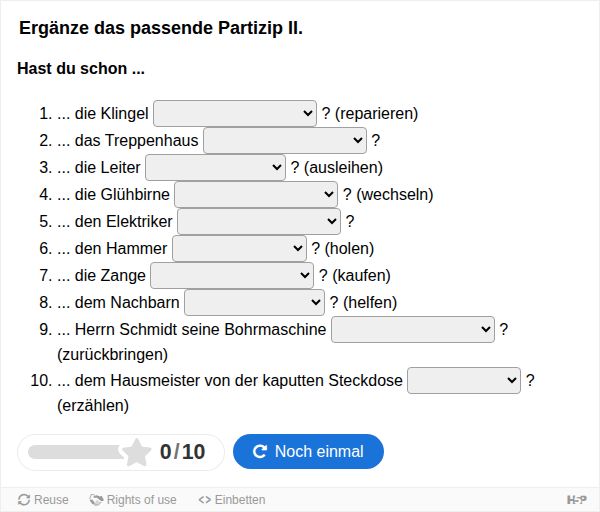This screenshot has width=600, height=512.
Task: Click the retry arrow icon in Noch einmal
Action: pyautogui.click(x=259, y=452)
